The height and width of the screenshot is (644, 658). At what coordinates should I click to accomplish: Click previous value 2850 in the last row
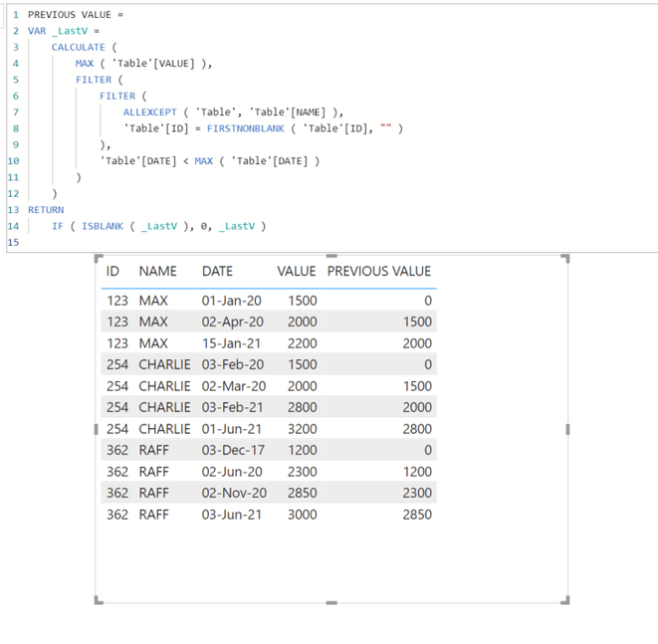click(417, 515)
